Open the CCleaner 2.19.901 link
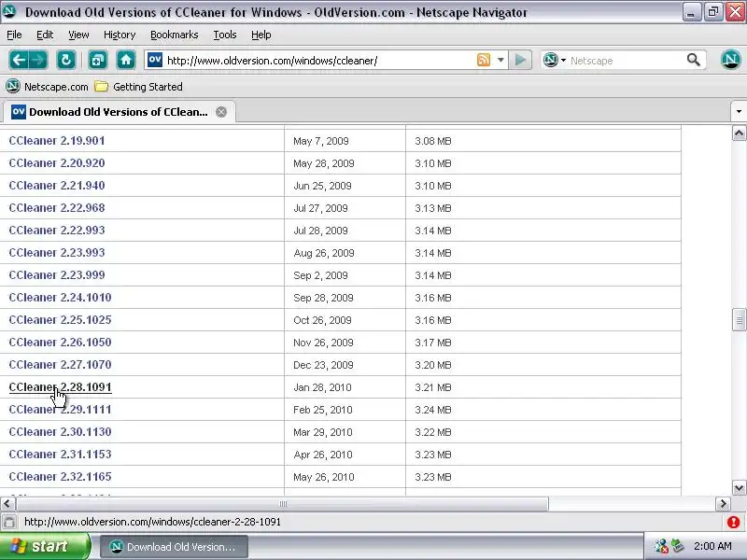Viewport: 747px width, 560px height. 57,141
